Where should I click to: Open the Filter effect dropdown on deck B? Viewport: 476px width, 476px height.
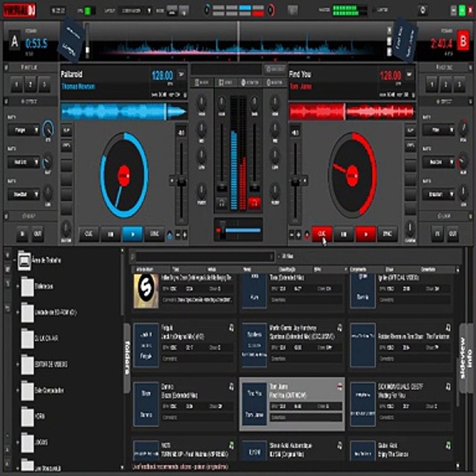(438, 130)
